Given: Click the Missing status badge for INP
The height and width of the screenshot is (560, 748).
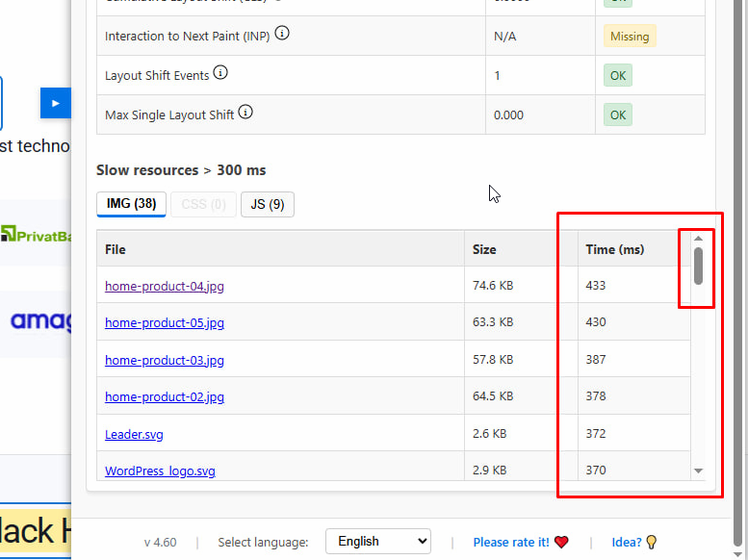Looking at the screenshot, I should click(x=630, y=37).
